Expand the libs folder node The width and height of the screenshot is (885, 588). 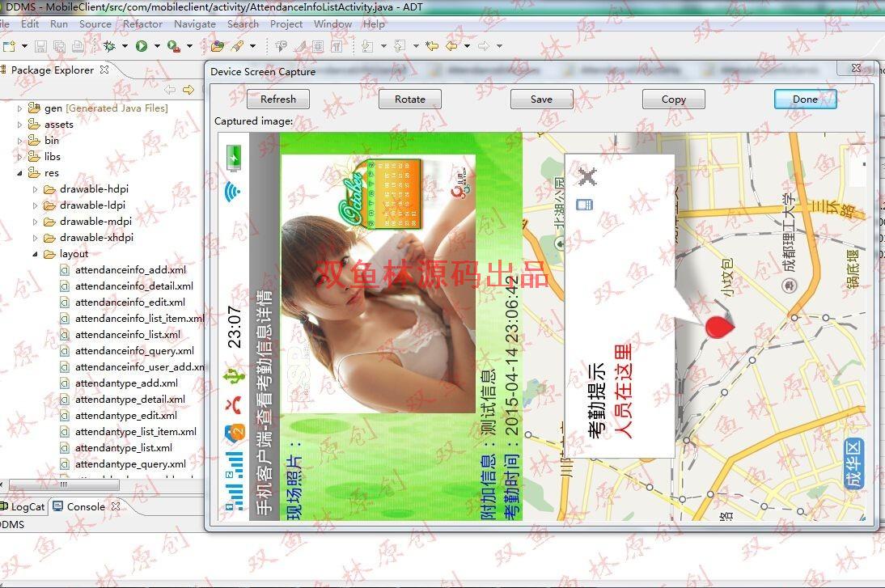[19, 156]
